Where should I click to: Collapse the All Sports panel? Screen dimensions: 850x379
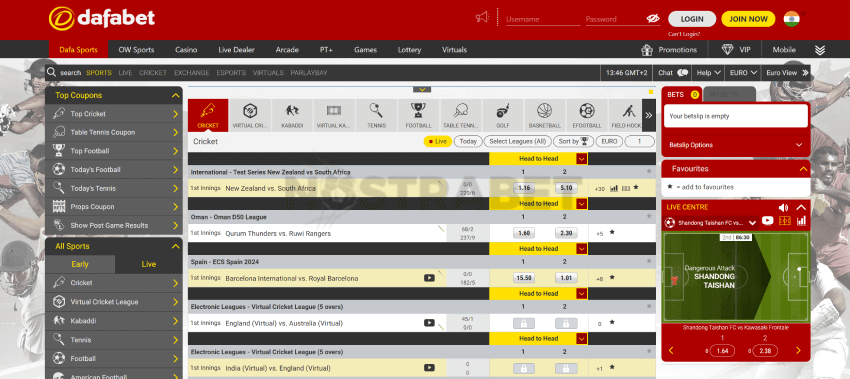point(175,246)
